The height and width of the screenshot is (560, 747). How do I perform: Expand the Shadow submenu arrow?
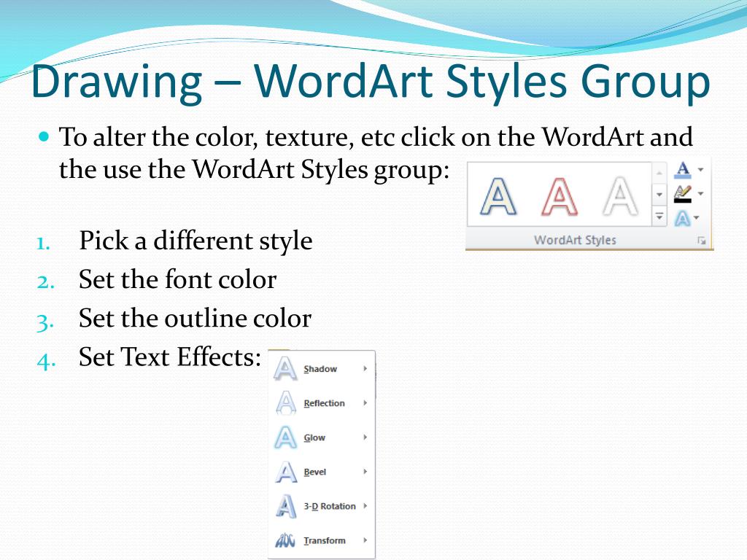click(x=365, y=368)
